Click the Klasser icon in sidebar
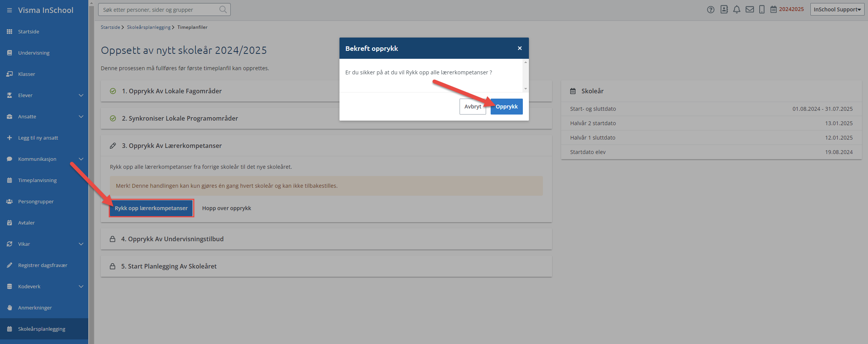This screenshot has width=868, height=344. tap(9, 74)
